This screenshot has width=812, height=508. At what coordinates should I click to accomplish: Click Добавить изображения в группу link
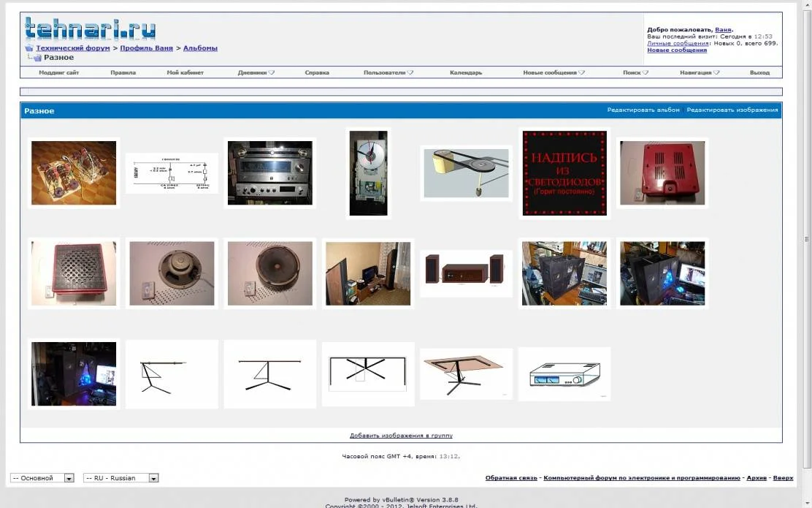pos(402,436)
